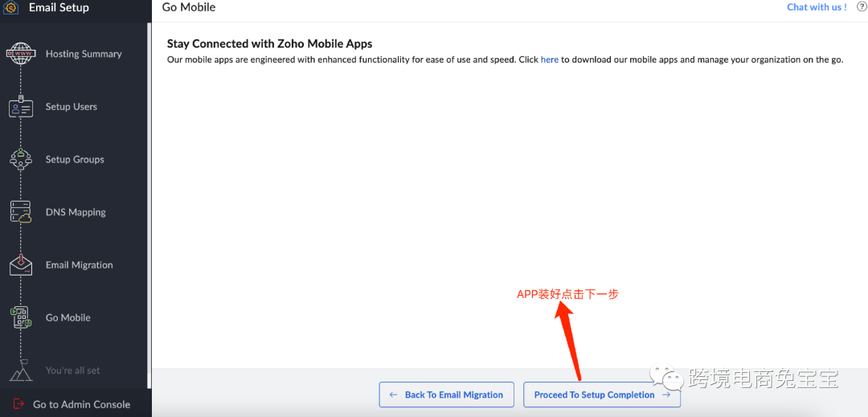The height and width of the screenshot is (417, 868).
Task: Click the help question mark icon
Action: [x=862, y=7]
